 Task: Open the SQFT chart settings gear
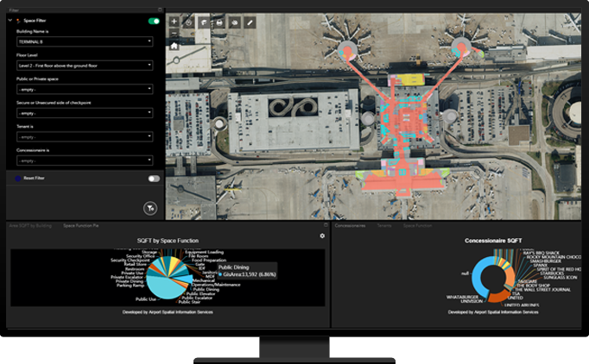322,235
